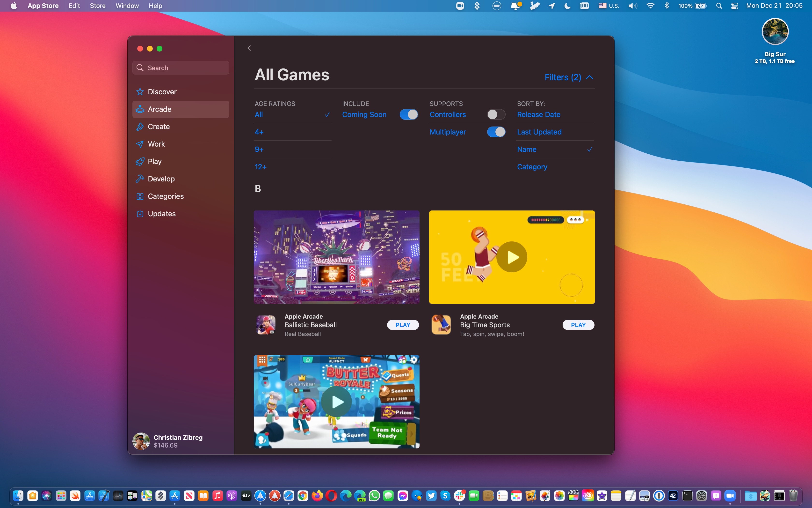Sort games by Category
812x508 pixels.
click(555, 167)
